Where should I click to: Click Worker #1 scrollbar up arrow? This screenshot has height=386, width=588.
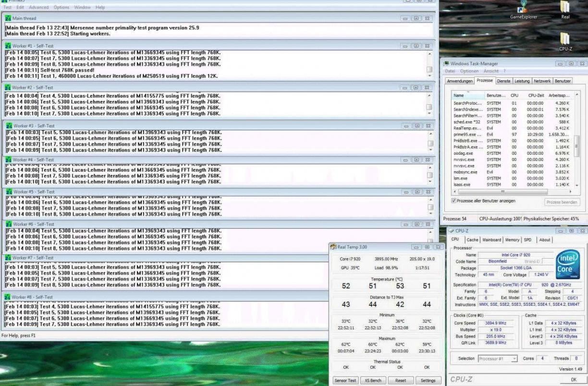429,53
